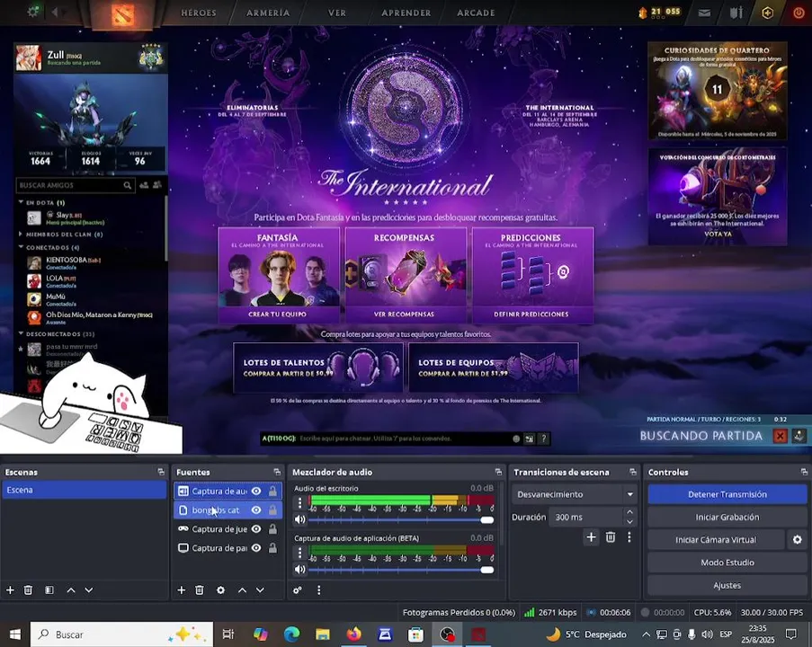Open OBS Ajustes button
Viewport: 812px width, 647px height.
tap(727, 585)
